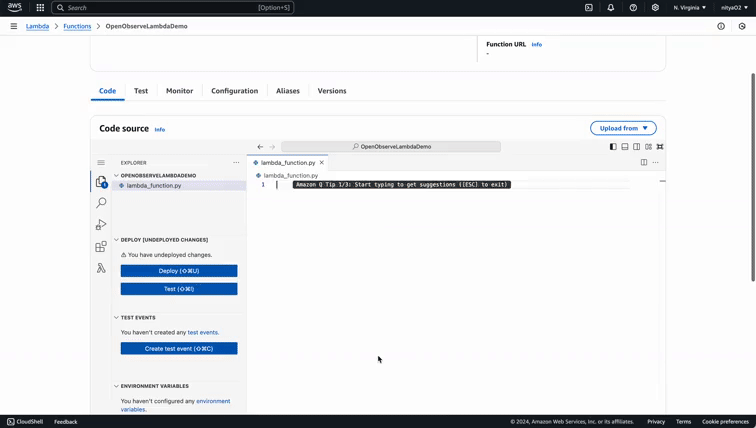
Task: Open the Privacy footer link
Action: click(x=656, y=422)
